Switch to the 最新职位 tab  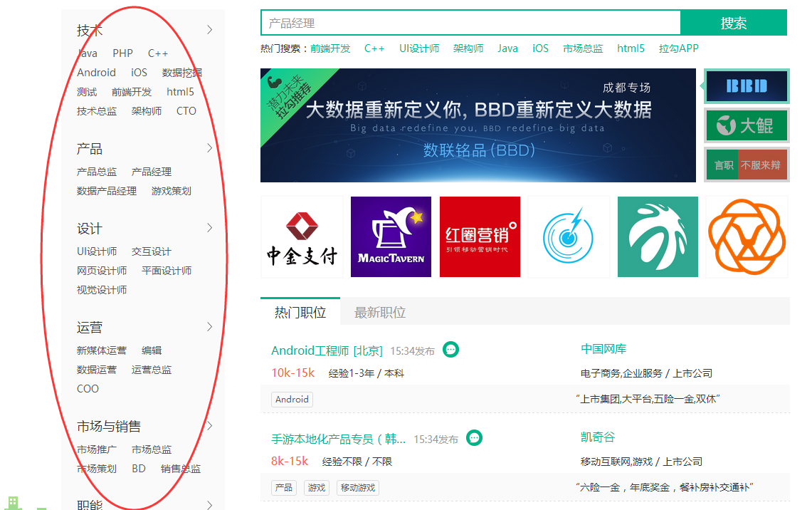(380, 313)
